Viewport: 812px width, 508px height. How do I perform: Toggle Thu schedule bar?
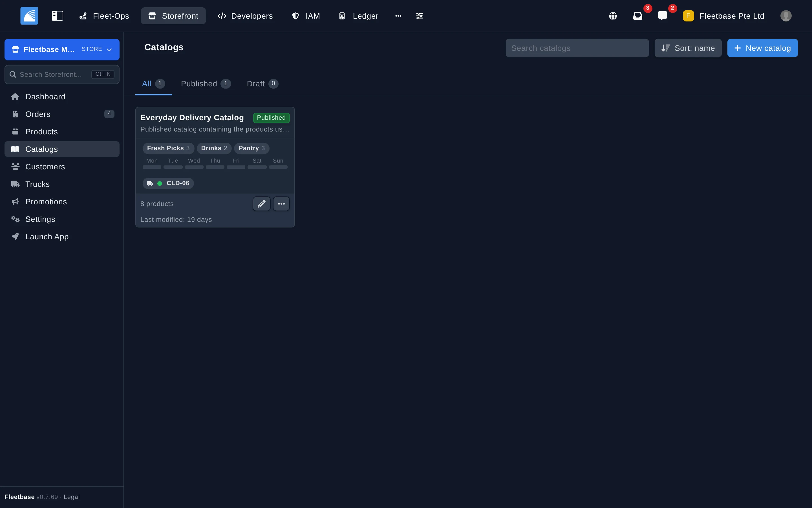click(215, 167)
